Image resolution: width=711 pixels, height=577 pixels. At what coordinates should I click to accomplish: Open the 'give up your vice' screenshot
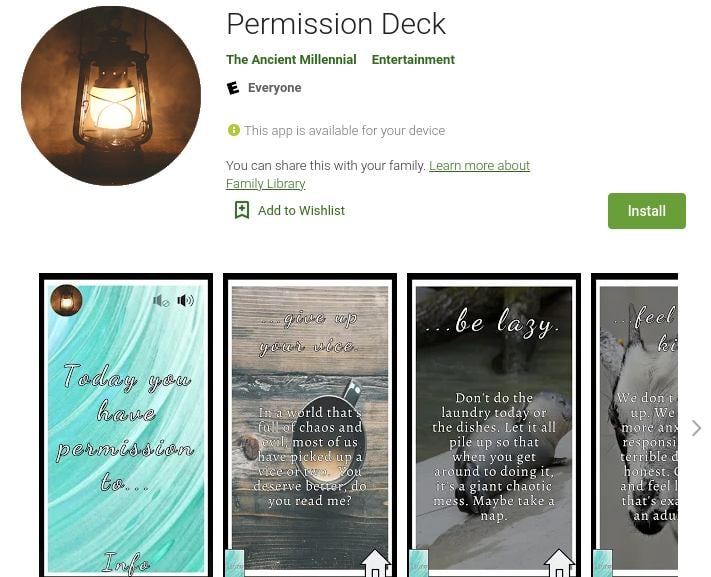click(310, 425)
